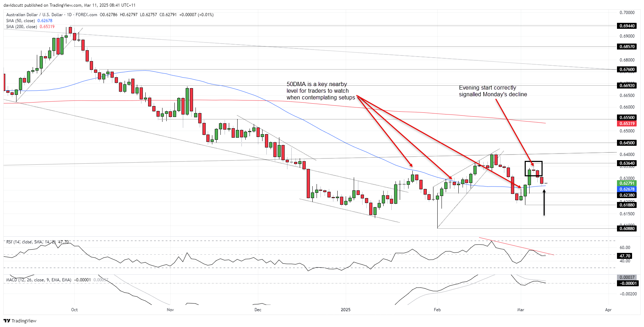
Task: Click the Nov label on the time axis
Action: click(170, 310)
